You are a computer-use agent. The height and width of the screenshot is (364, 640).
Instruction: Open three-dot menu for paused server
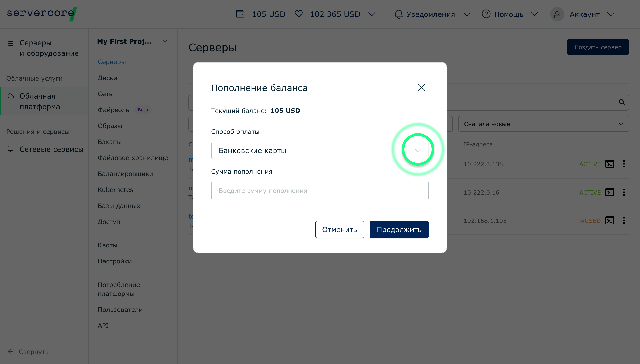624,220
